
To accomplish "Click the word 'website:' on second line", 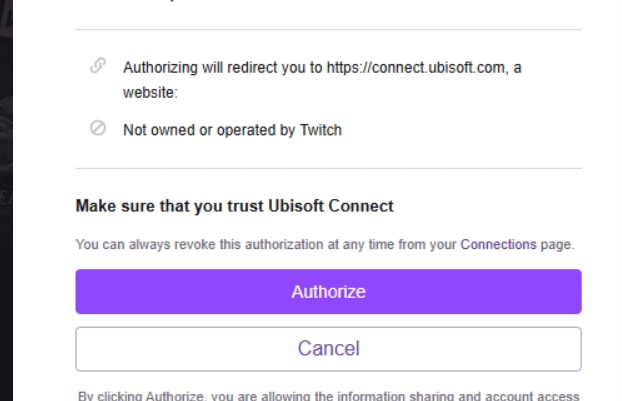I will click(x=150, y=93).
